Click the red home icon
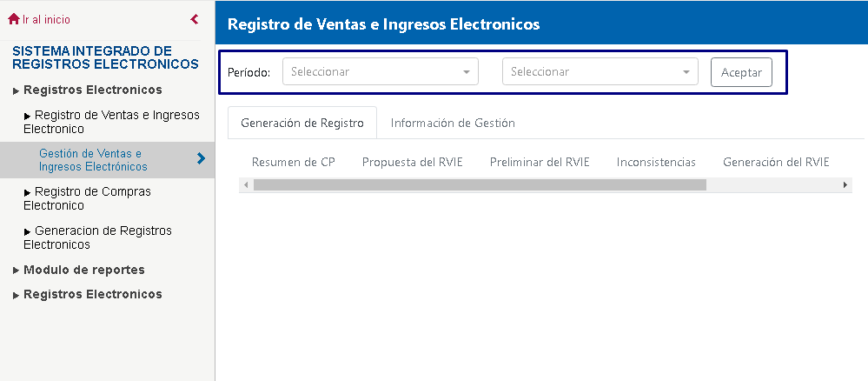This screenshot has height=381, width=868. pyautogui.click(x=14, y=19)
